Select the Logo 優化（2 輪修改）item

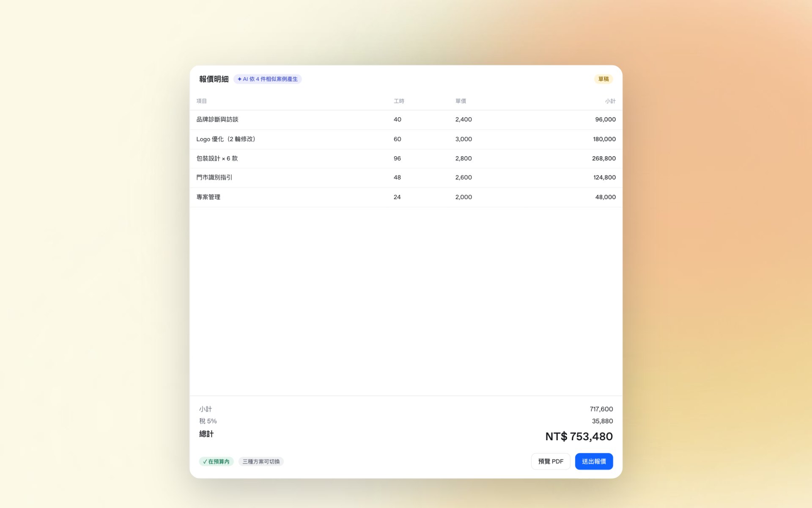[x=226, y=139]
